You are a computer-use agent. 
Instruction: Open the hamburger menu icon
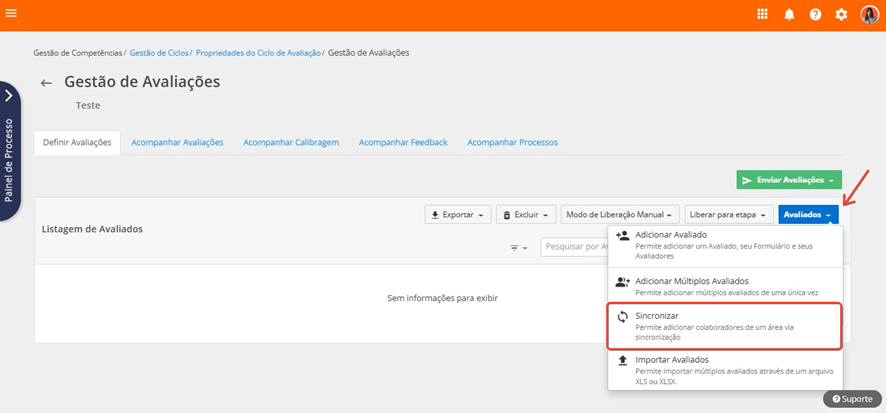click(11, 14)
